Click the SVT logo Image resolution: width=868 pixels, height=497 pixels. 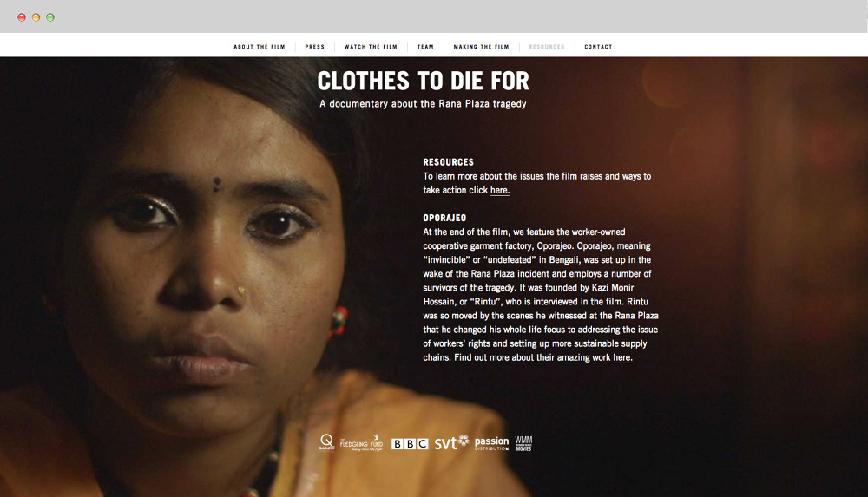point(451,442)
